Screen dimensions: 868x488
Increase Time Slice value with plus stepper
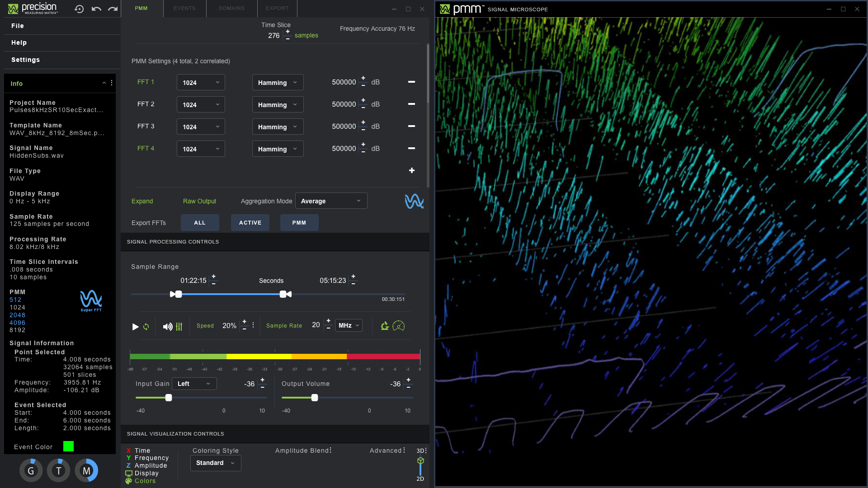click(288, 32)
